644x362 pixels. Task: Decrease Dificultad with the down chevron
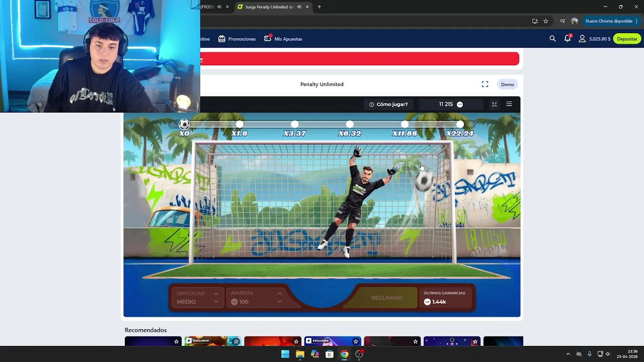[x=216, y=302]
